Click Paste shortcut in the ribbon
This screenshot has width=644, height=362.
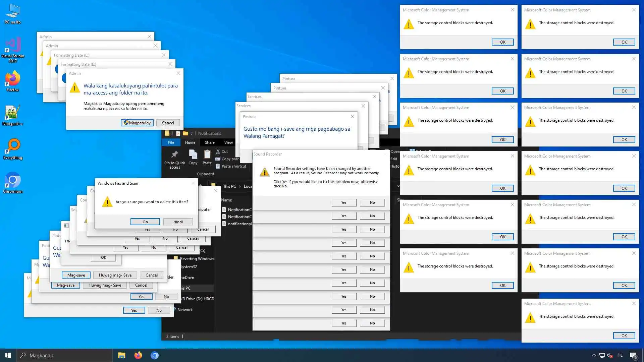click(x=234, y=166)
